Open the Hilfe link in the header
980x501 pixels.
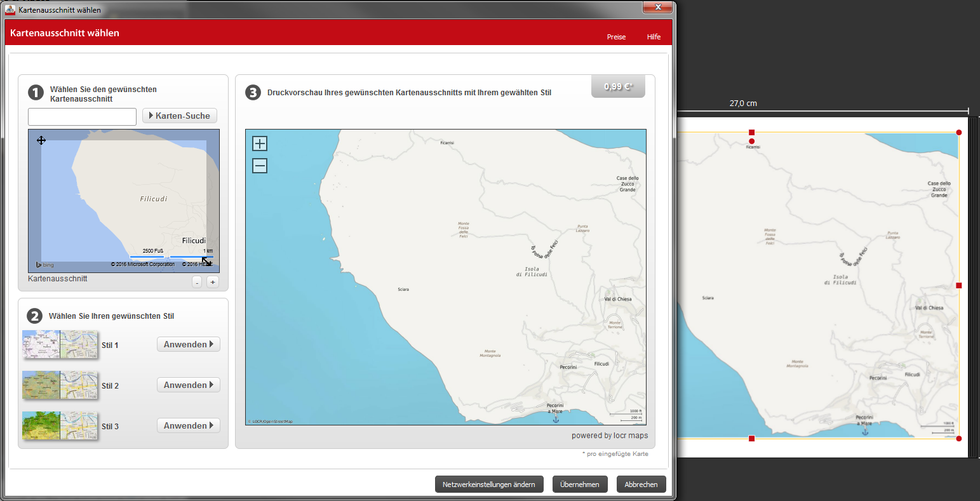(654, 37)
